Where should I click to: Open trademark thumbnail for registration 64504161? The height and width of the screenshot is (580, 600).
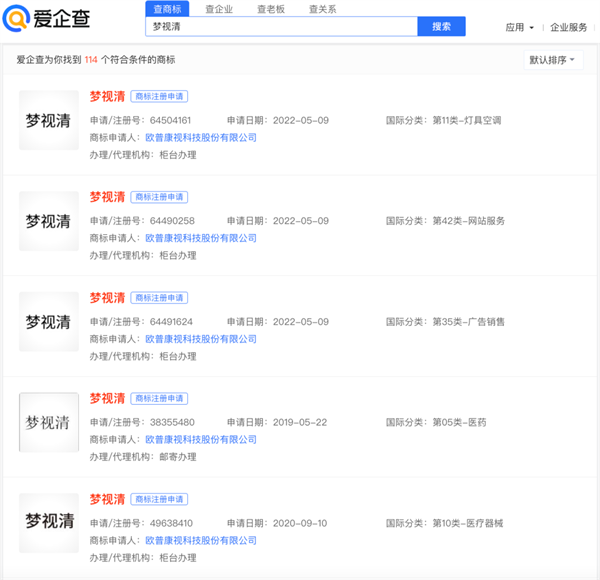point(49,120)
